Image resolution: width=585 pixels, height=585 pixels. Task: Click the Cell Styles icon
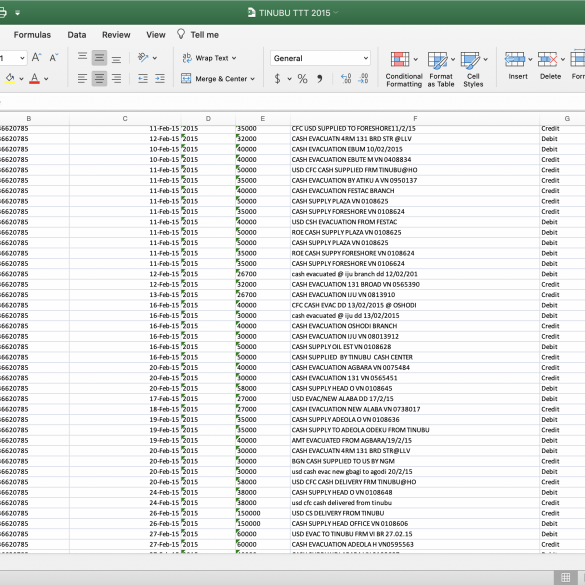[470, 60]
